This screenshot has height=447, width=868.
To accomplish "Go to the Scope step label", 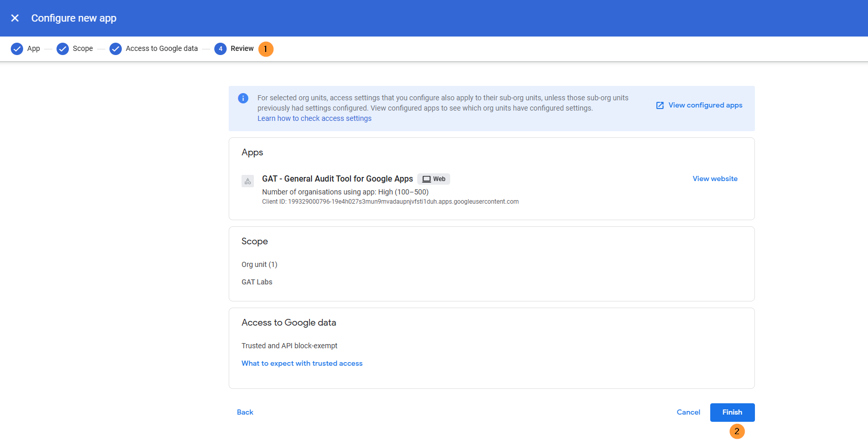I will pyautogui.click(x=83, y=49).
